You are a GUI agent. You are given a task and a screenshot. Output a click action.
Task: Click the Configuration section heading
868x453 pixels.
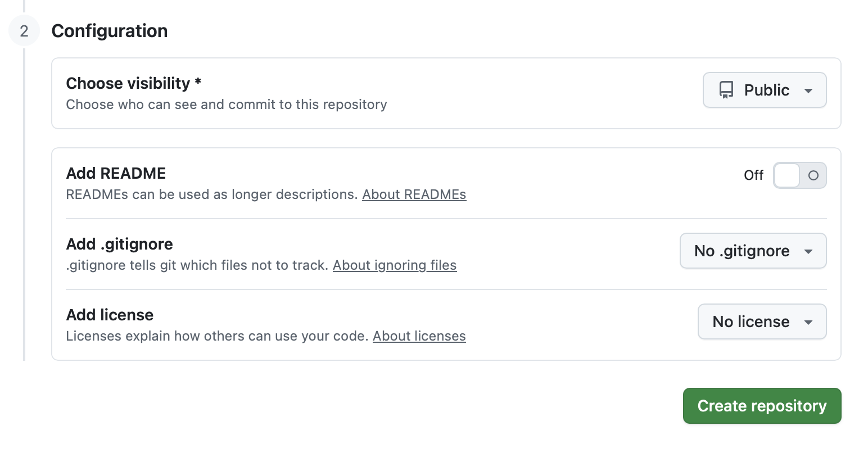coord(110,31)
